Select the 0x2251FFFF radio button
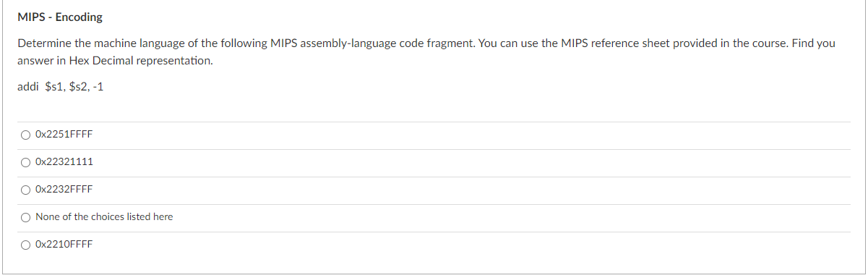 pos(26,135)
